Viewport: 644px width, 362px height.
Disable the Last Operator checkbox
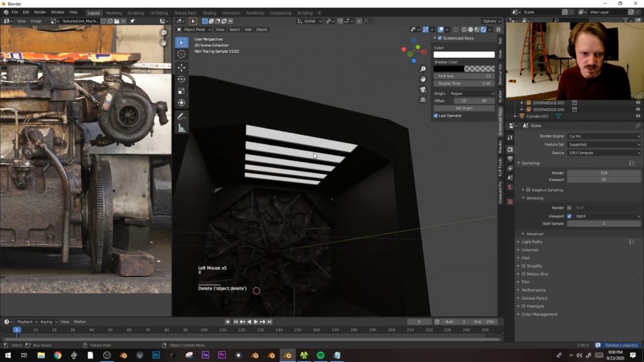click(x=436, y=116)
